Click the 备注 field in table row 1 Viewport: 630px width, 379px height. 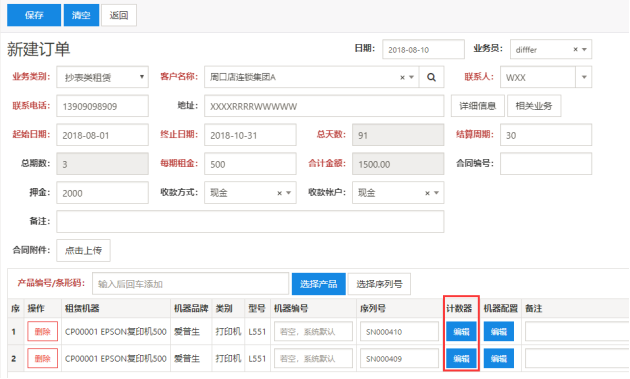pyautogui.click(x=577, y=332)
